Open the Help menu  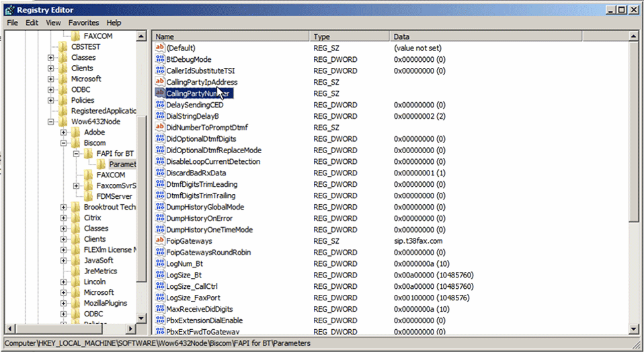114,23
